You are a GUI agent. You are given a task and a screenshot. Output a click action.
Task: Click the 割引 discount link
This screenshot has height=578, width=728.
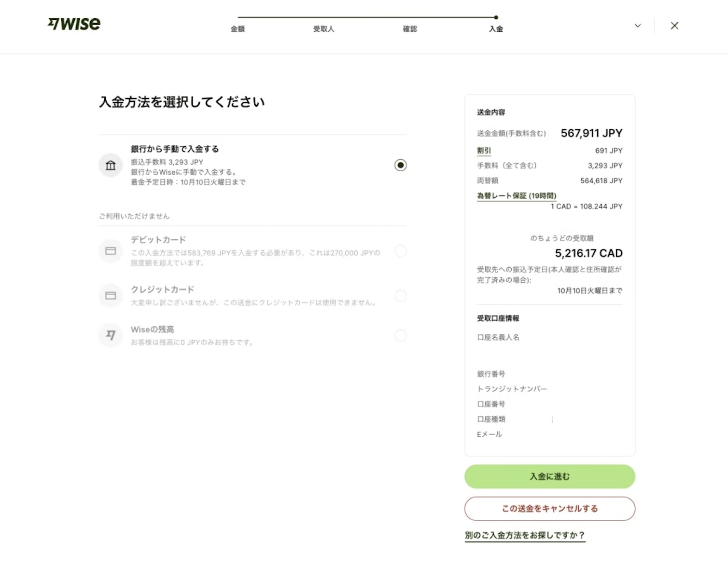click(484, 151)
